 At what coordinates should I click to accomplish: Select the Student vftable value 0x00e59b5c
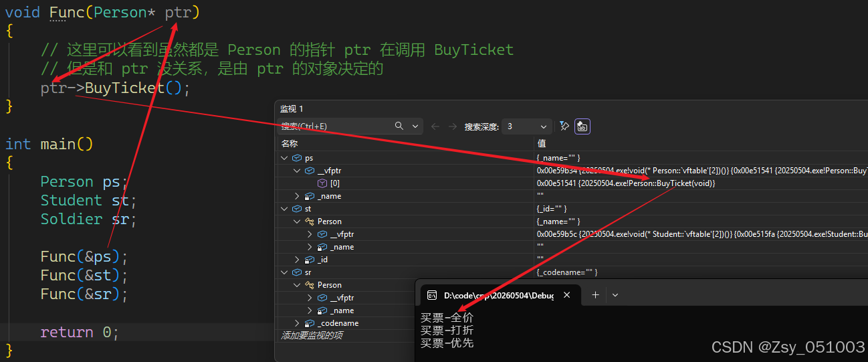(702, 234)
